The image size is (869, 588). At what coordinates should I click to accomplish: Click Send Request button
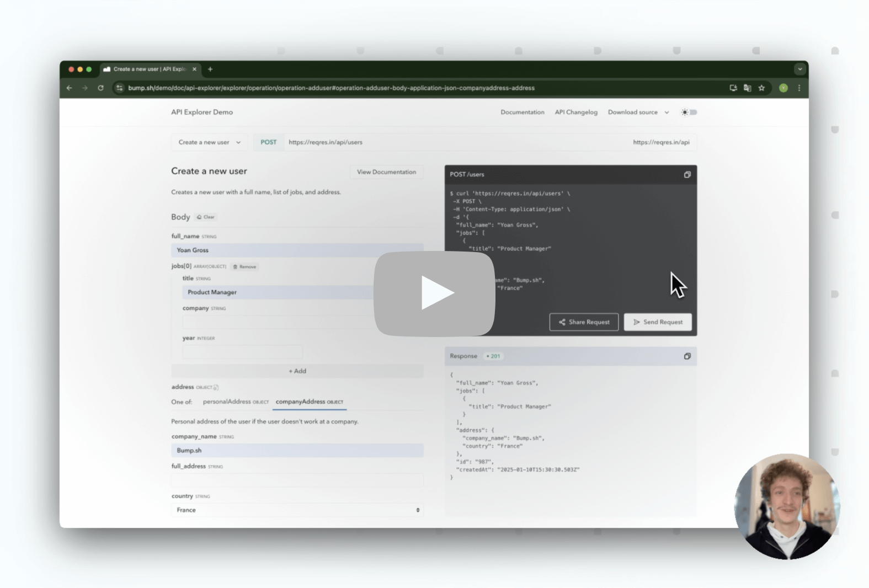click(x=658, y=322)
